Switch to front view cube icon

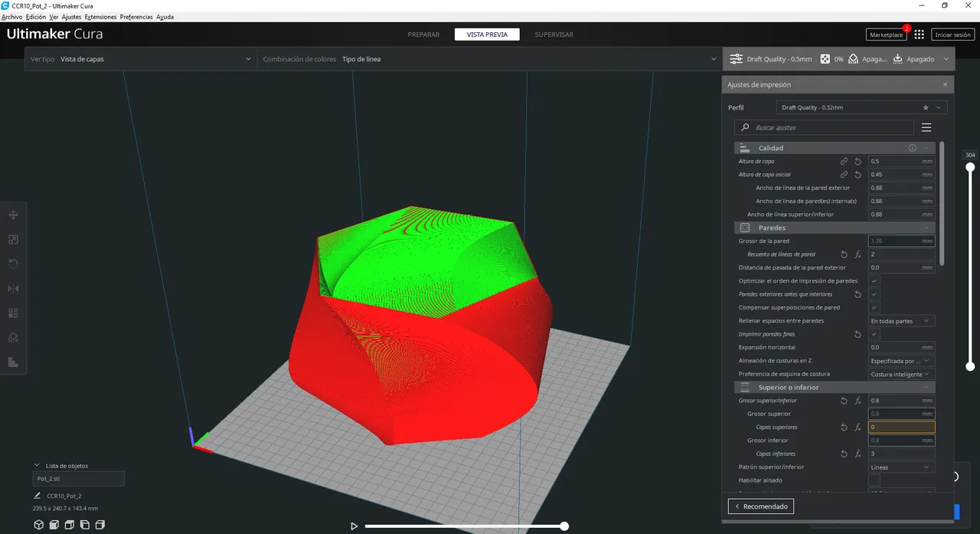54,525
